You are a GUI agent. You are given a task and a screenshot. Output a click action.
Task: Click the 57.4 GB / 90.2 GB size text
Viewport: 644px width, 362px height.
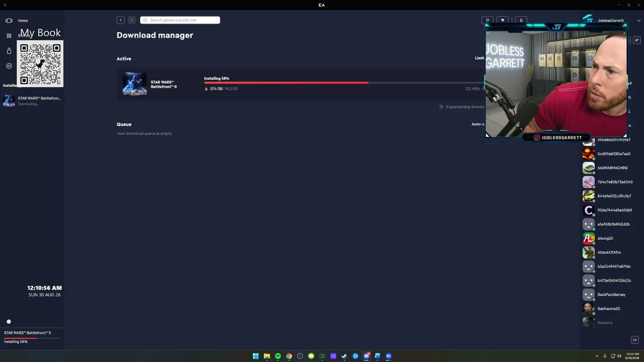(221, 89)
